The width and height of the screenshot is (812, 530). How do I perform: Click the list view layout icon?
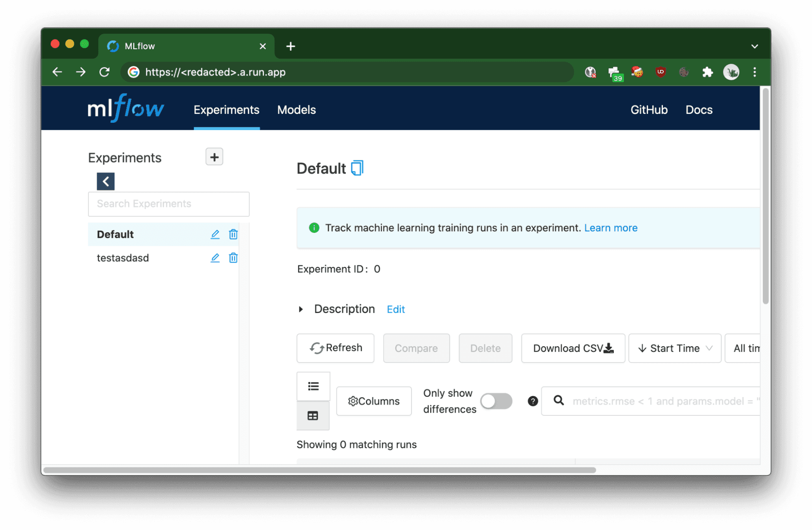coord(313,386)
